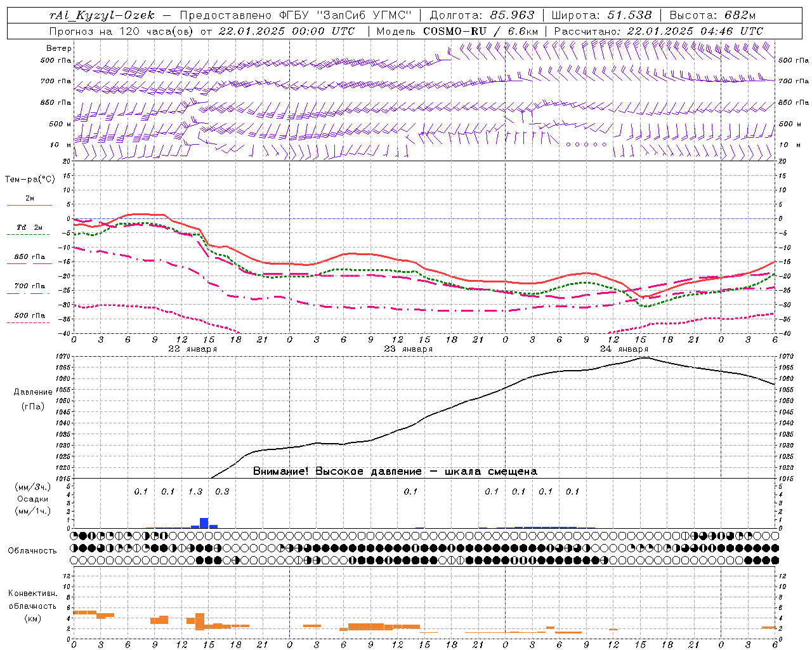The image size is (812, 650).
Task: Click the tallest blue precipitation bar
Action: click(204, 523)
